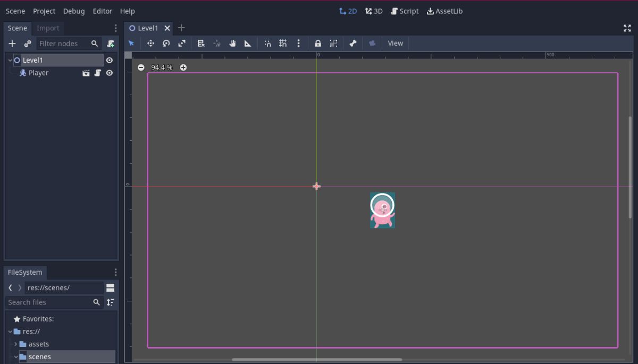Open the Debug menu
Viewport: 638px width, 364px height.
pyautogui.click(x=74, y=11)
